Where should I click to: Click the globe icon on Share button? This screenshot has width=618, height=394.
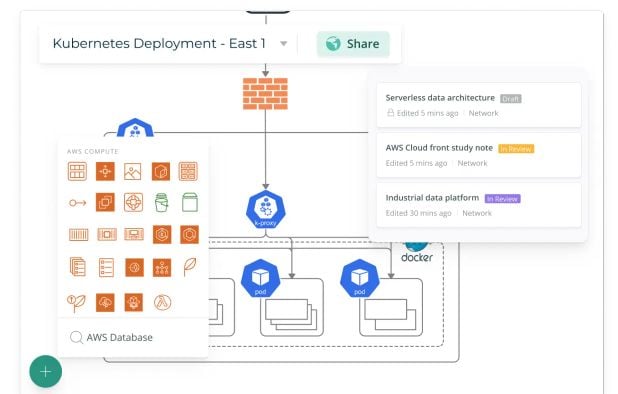[x=333, y=44]
